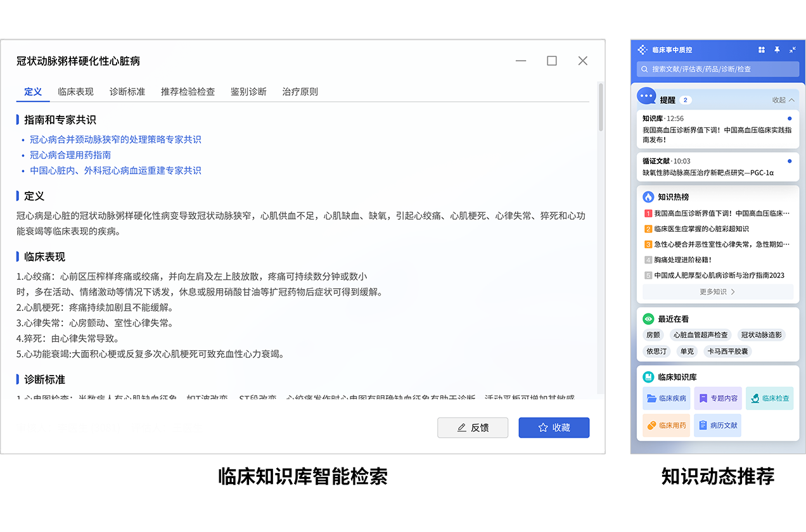806x532 pixels.
Task: Click the blue chat bubble reminder icon
Action: 646,97
